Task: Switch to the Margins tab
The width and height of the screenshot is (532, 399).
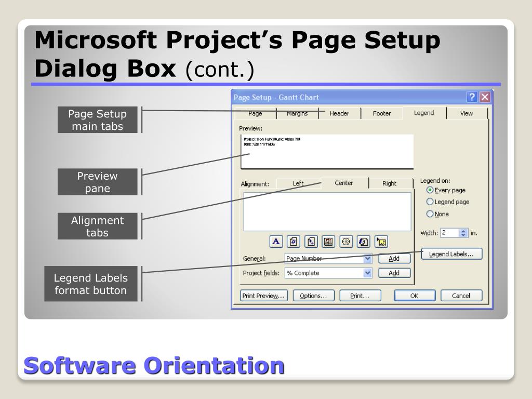Action: (297, 113)
